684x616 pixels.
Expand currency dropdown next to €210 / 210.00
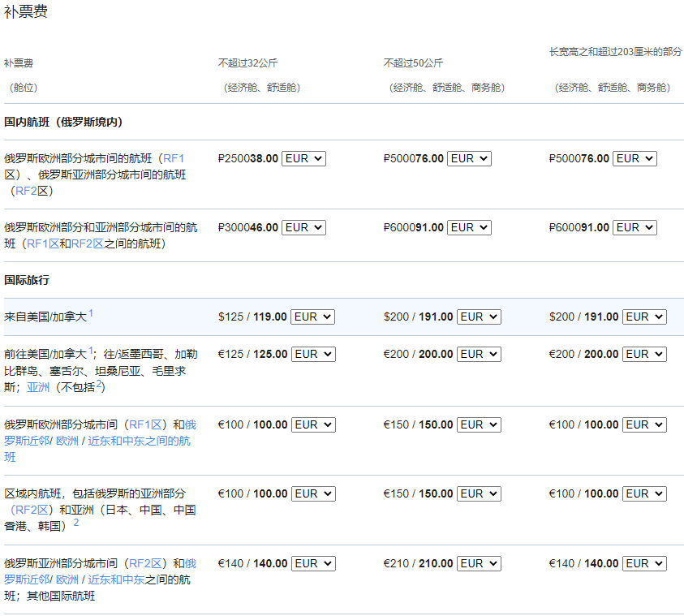(x=478, y=563)
